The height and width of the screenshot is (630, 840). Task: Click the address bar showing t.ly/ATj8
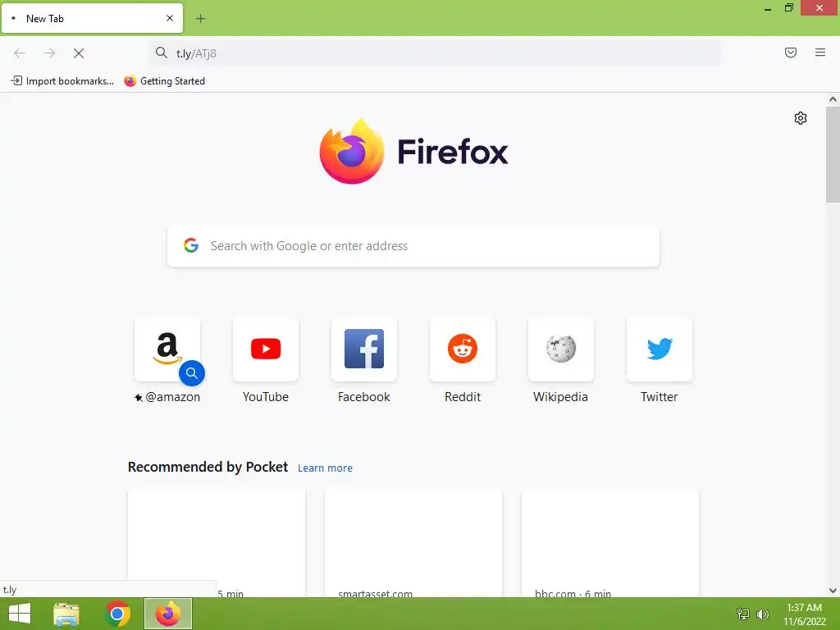(435, 53)
